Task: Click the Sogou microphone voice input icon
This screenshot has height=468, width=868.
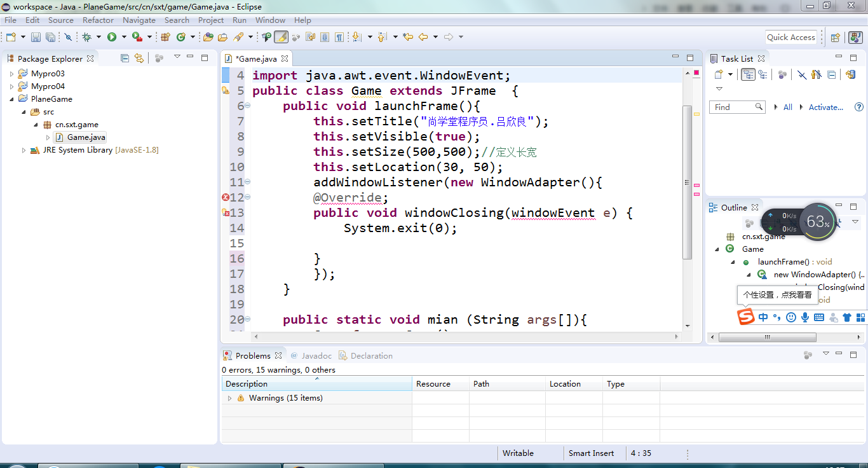Action: pos(804,317)
